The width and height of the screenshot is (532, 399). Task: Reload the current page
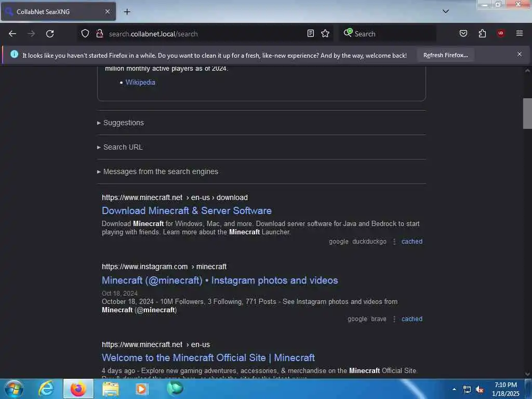pos(50,34)
